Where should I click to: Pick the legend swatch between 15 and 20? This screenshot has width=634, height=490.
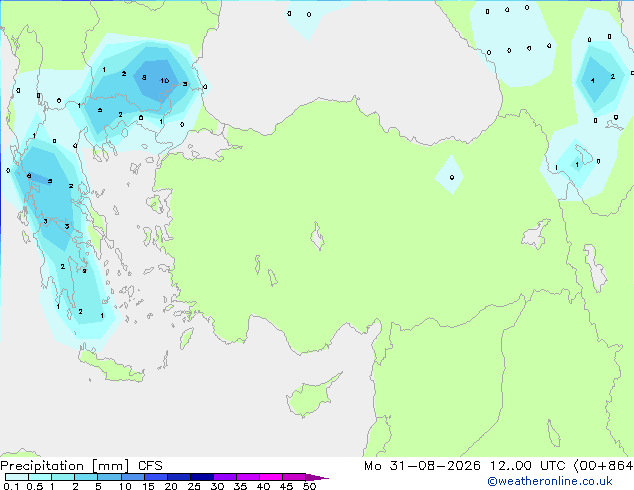(x=155, y=477)
